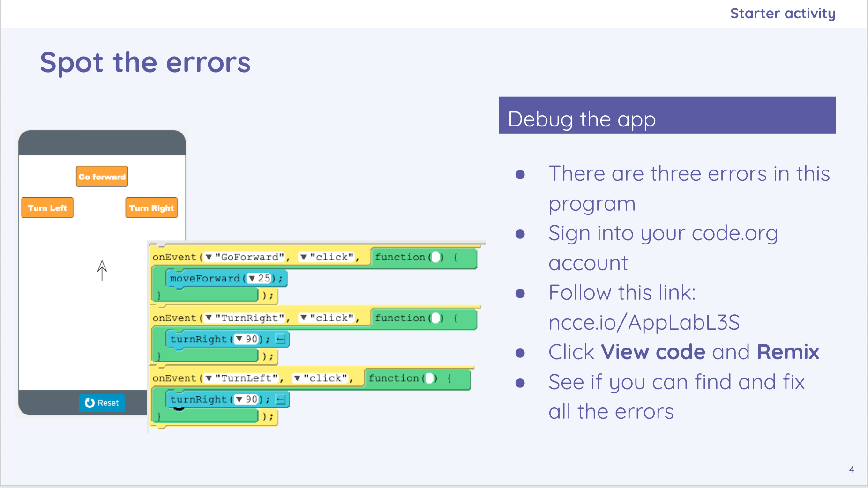
Task: Click the ncce.io/AppLabL3S link text
Action: click(x=644, y=323)
